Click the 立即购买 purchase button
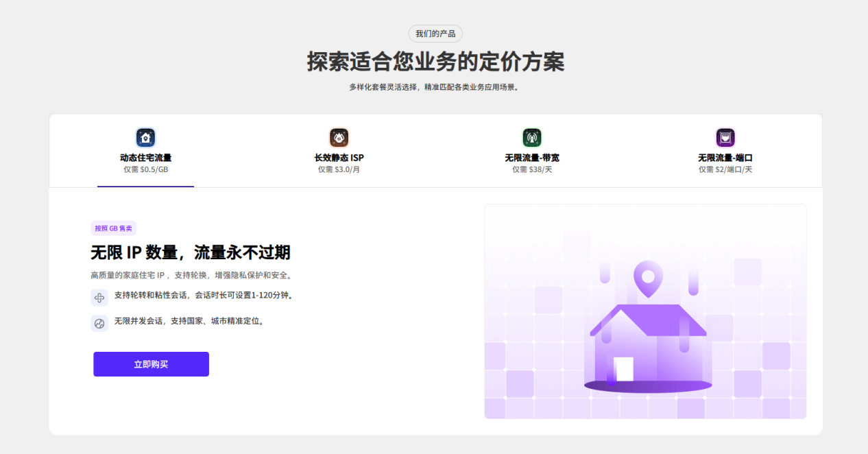 click(151, 364)
